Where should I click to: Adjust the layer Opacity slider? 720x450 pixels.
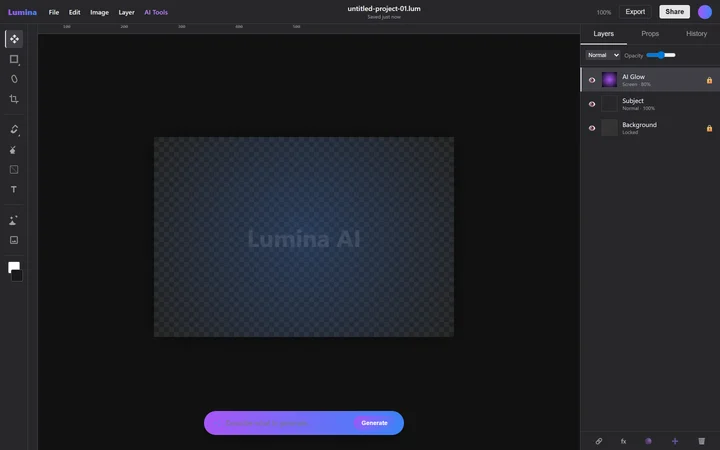661,55
